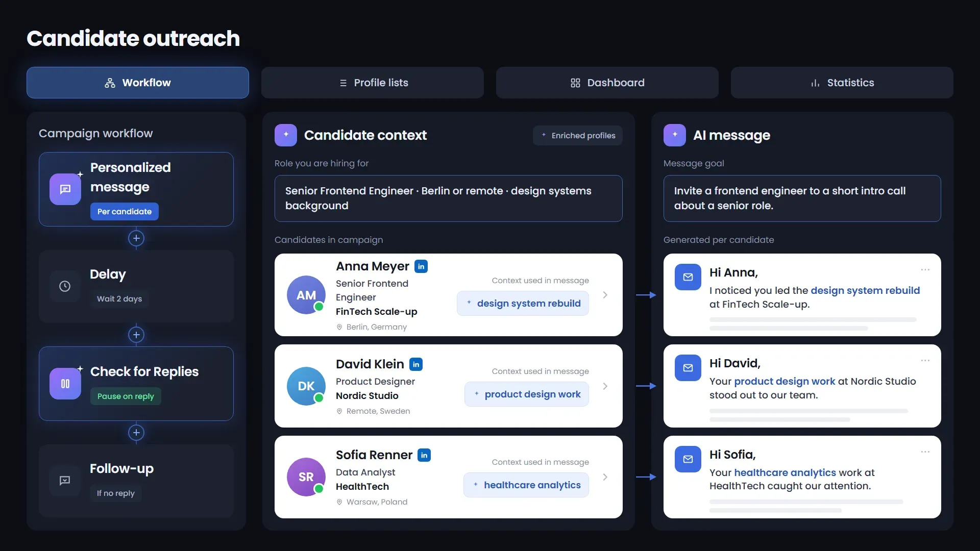Expand David Klein's card chevron
The width and height of the screenshot is (980, 551).
(605, 386)
